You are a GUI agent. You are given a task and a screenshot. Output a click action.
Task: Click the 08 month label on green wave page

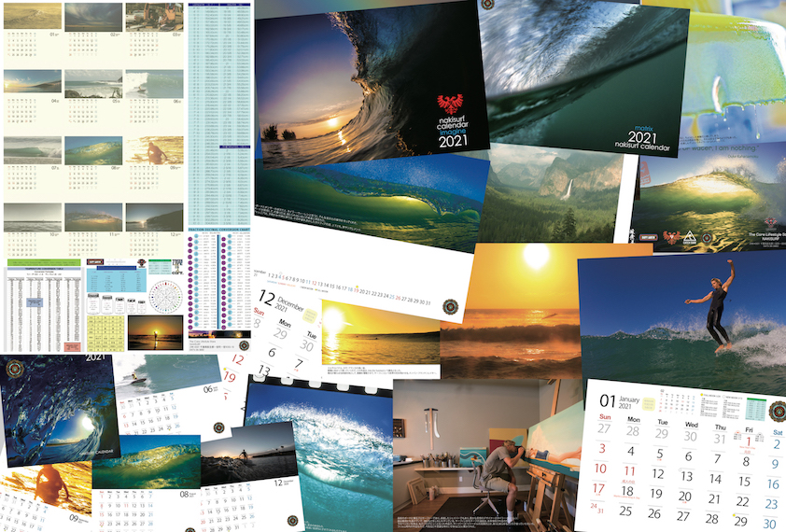pos(188,495)
